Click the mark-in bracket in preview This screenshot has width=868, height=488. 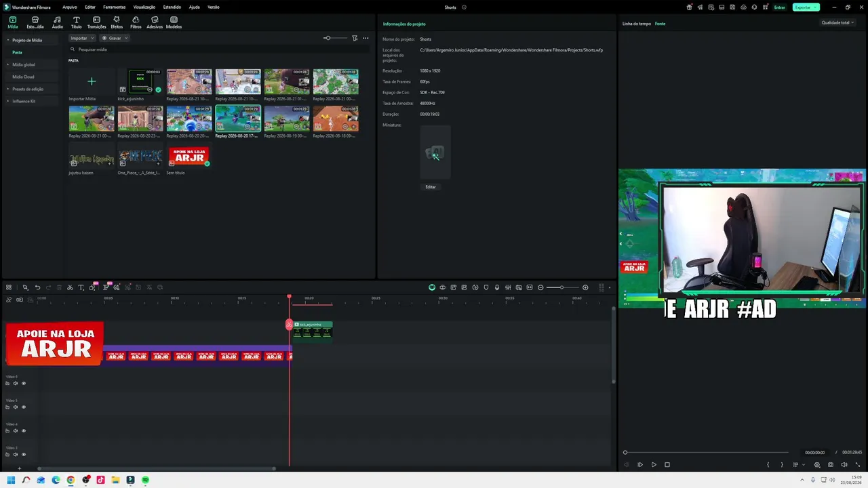[x=768, y=465]
